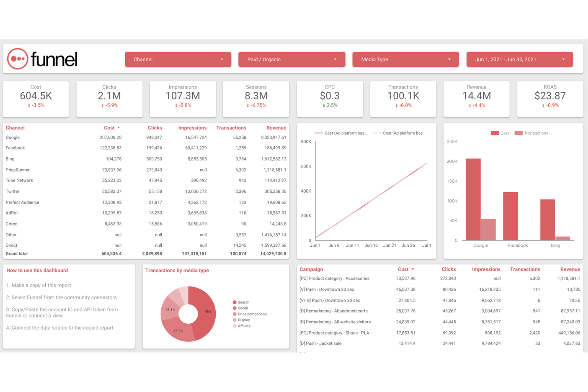Select the Sessions 8.3M value
Screen dimensions: 588x392
tap(256, 96)
